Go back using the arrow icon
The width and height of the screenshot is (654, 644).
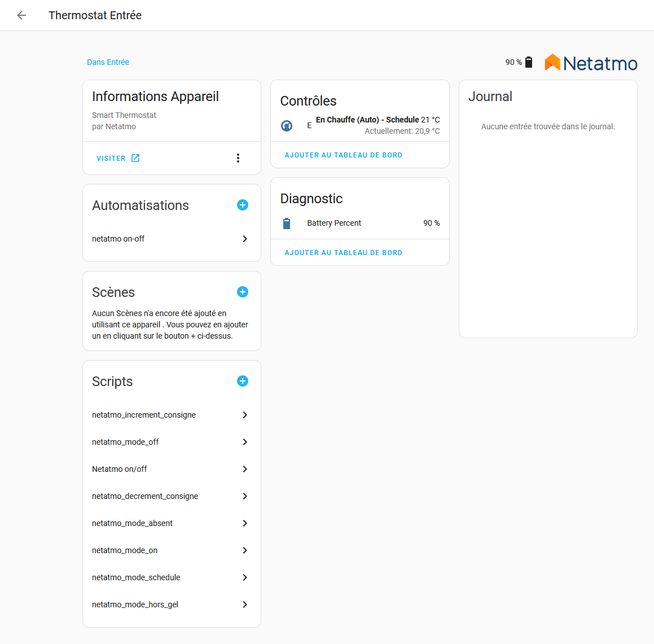(21, 15)
